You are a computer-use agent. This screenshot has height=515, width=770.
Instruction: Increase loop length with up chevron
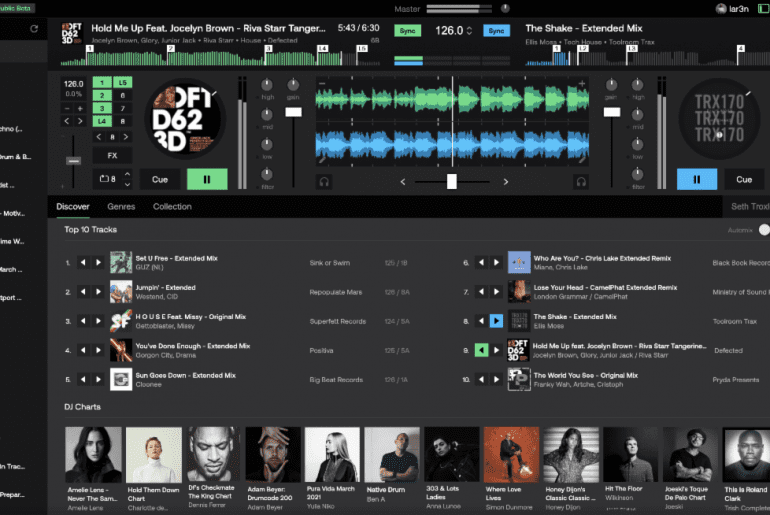click(x=128, y=174)
